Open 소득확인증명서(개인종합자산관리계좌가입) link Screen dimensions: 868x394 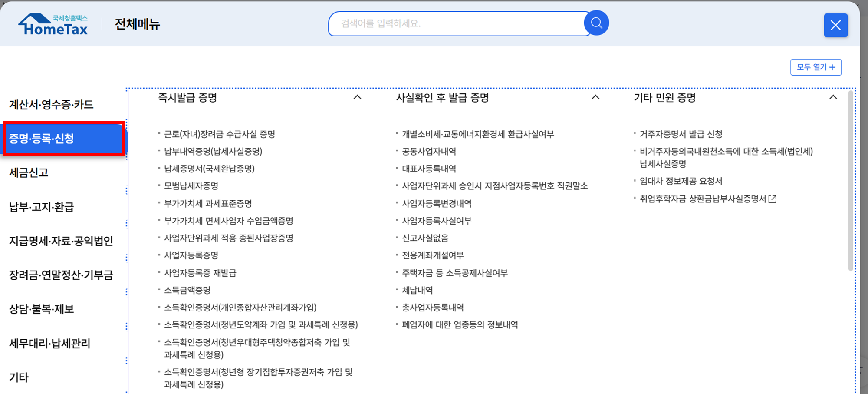point(240,308)
